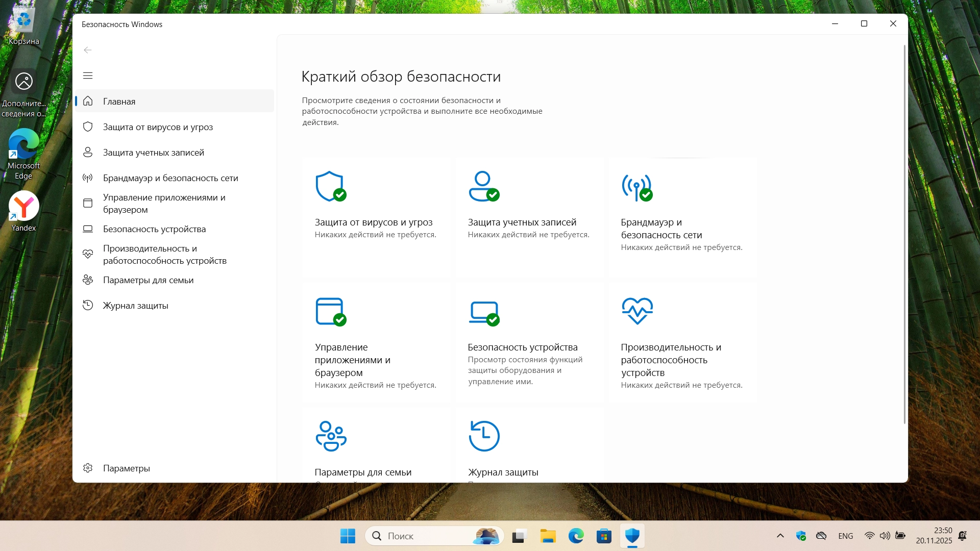Viewport: 980px width, 551px height.
Task: Open device security laptop tile icon
Action: coord(483,312)
